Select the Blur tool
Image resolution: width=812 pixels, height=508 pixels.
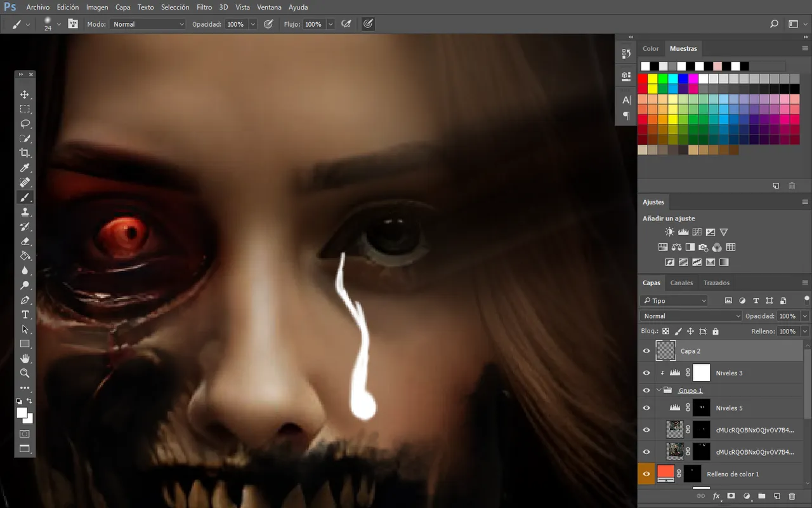25,271
